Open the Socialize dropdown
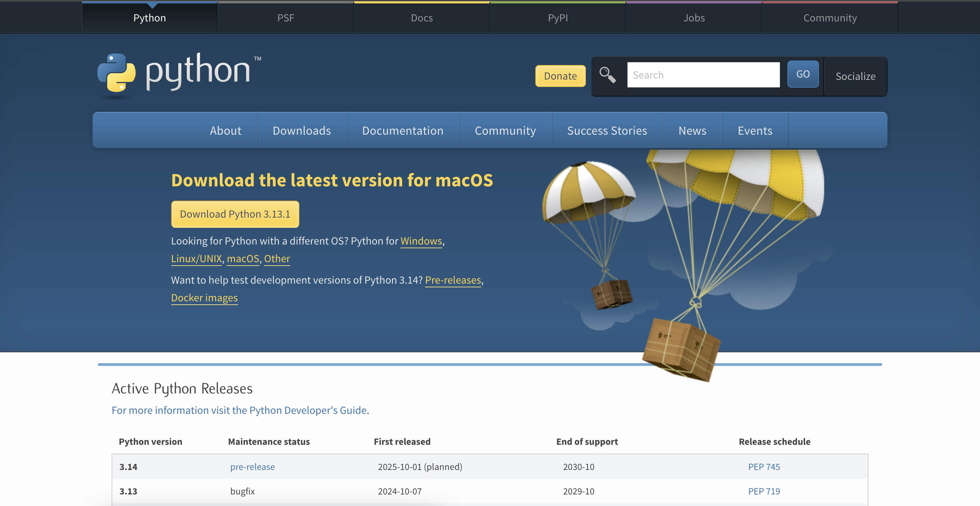Viewport: 980px width, 506px height. 855,77
